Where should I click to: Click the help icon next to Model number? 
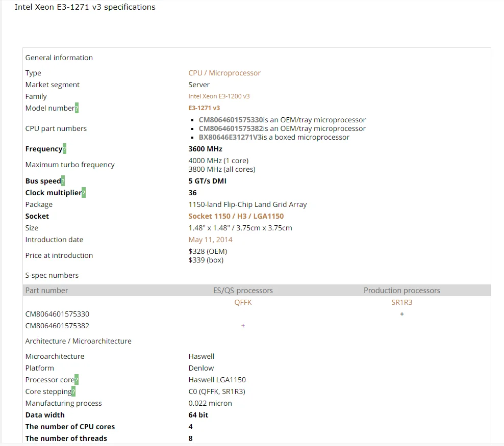tap(77, 108)
